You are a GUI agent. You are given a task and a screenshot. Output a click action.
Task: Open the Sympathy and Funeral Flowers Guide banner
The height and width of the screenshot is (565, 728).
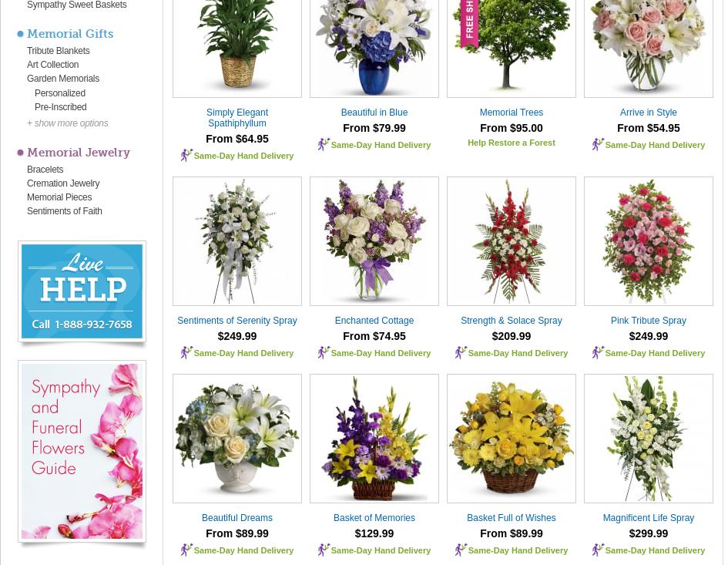point(82,451)
